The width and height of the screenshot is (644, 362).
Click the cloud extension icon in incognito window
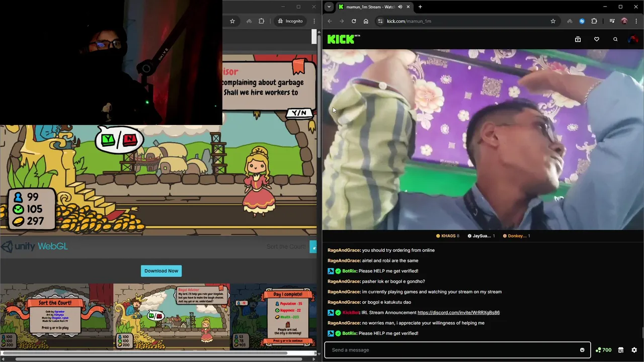click(249, 21)
